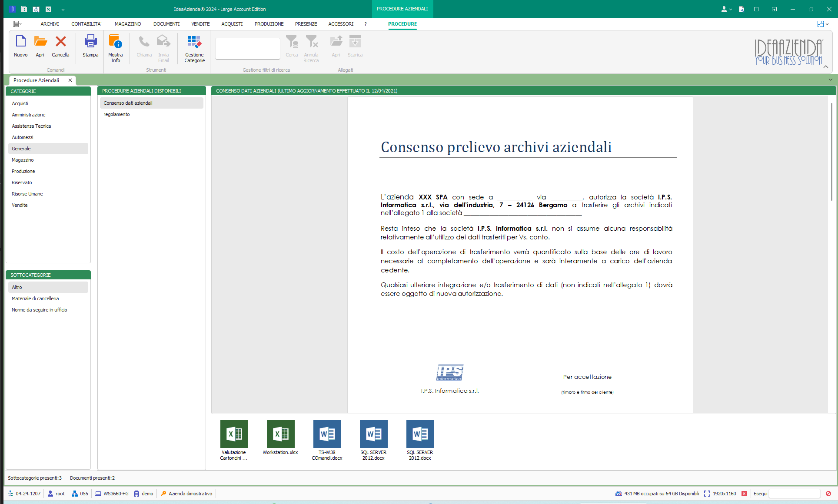The image size is (838, 504).
Task: Open the window layout dropdown below title bar
Action: (x=823, y=24)
